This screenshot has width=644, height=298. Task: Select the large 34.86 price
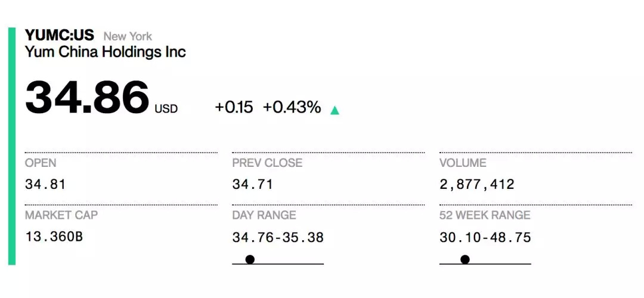pyautogui.click(x=87, y=98)
